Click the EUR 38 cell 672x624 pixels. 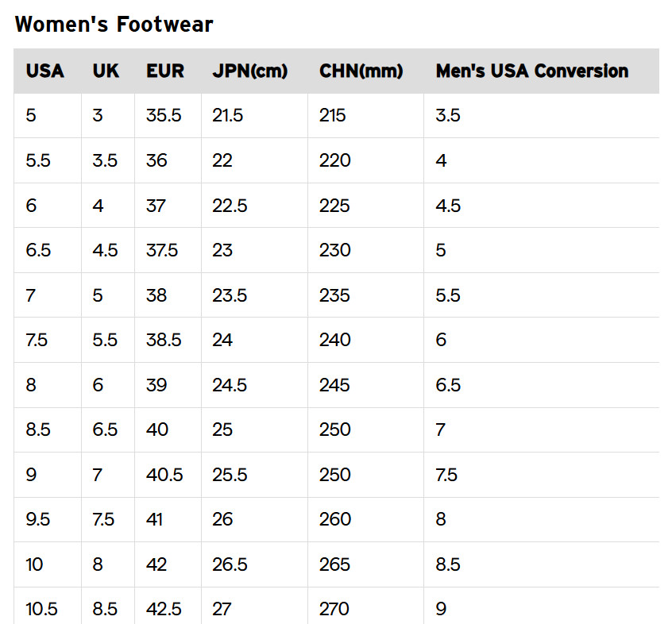click(x=156, y=295)
